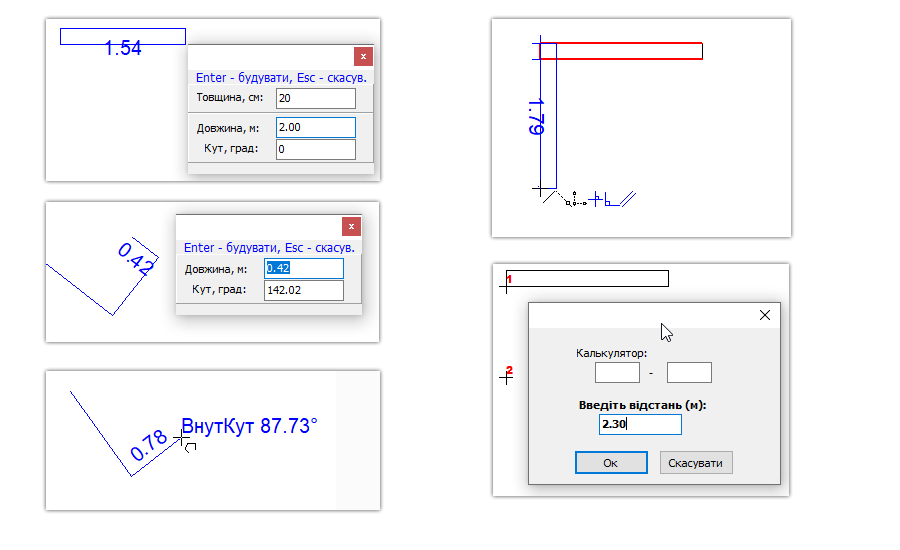Image resolution: width=900 pixels, height=550 pixels.
Task: Close the distance calculator dialog
Action: [x=765, y=315]
